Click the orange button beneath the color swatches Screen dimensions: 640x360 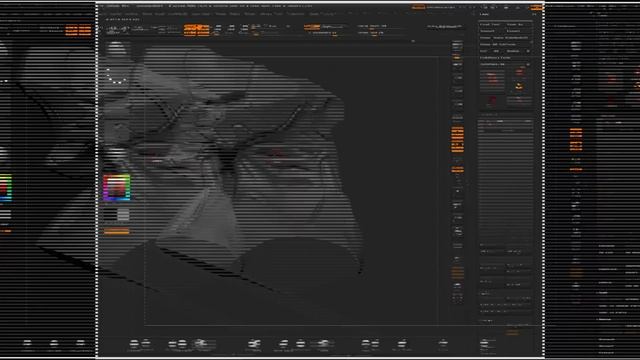coord(116,231)
